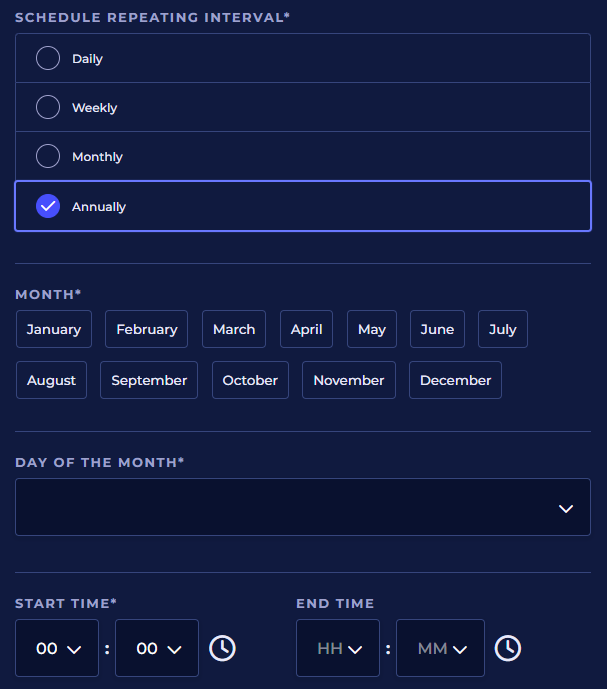The image size is (607, 689).
Task: Expand the Day of the Month dropdown
Action: click(x=302, y=507)
